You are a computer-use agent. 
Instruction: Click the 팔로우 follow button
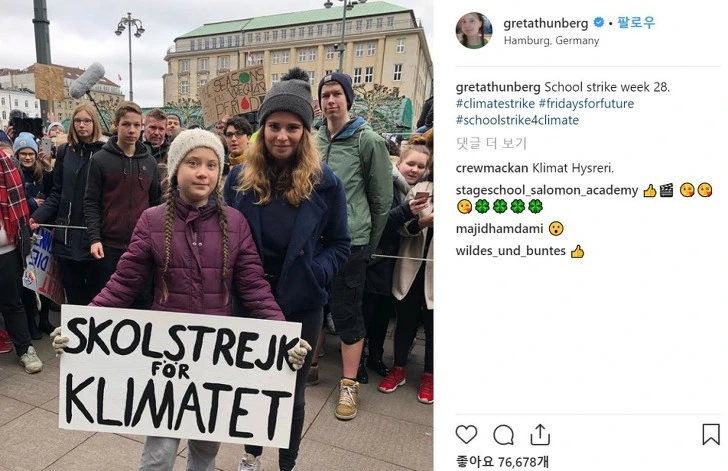(636, 22)
